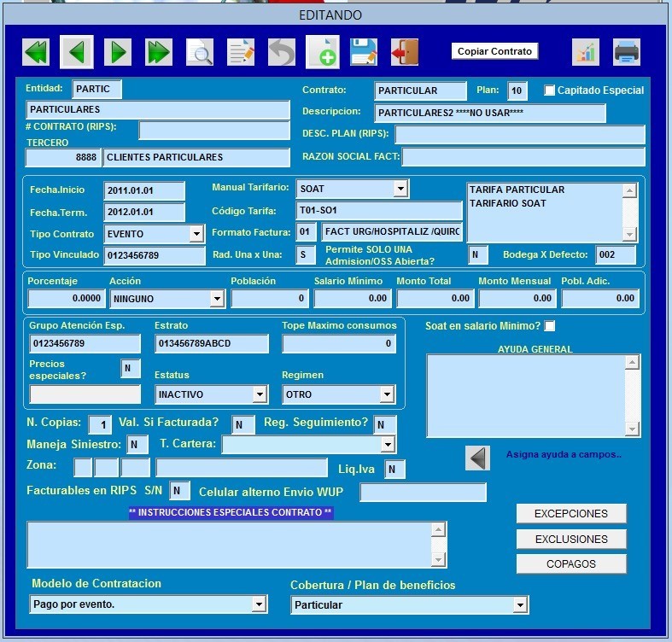
Task: Click the Celular alterno Envio WUP field
Action: click(423, 492)
